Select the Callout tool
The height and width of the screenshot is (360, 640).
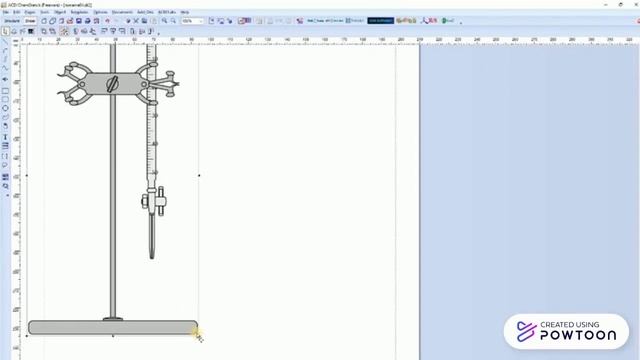pyautogui.click(x=5, y=165)
